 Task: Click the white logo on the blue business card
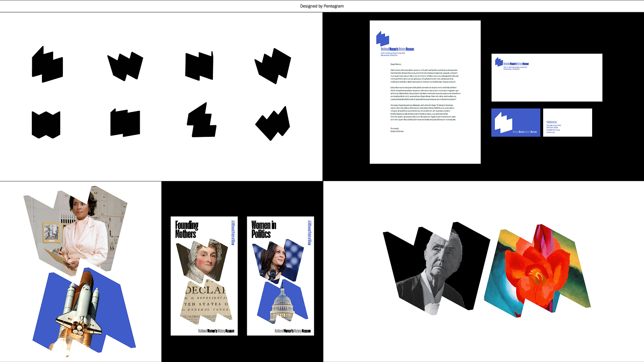point(504,123)
